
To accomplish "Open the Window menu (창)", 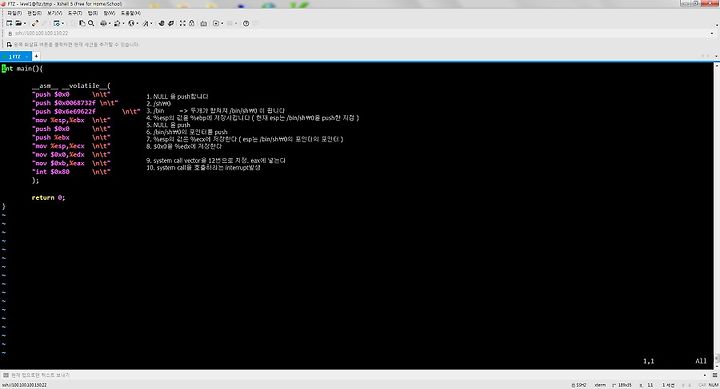I will tap(109, 13).
